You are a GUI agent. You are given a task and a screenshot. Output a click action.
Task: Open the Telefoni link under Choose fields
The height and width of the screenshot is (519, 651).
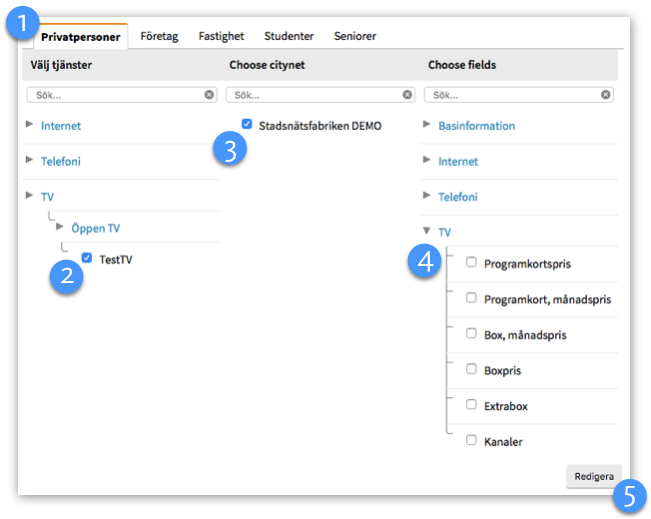click(x=458, y=197)
